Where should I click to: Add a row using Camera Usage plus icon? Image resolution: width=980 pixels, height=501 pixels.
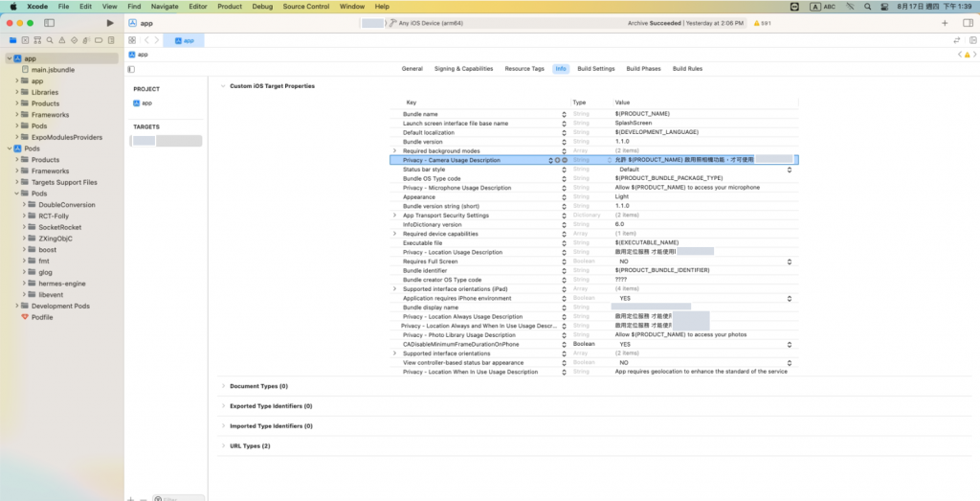[x=558, y=160]
